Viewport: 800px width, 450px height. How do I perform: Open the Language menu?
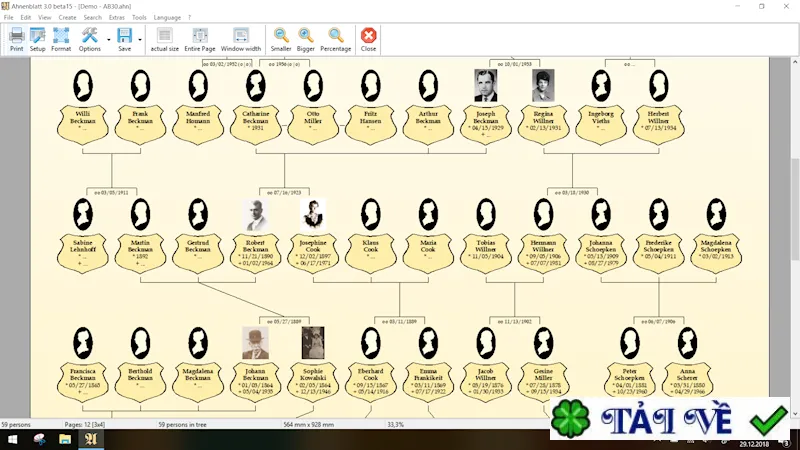(167, 17)
